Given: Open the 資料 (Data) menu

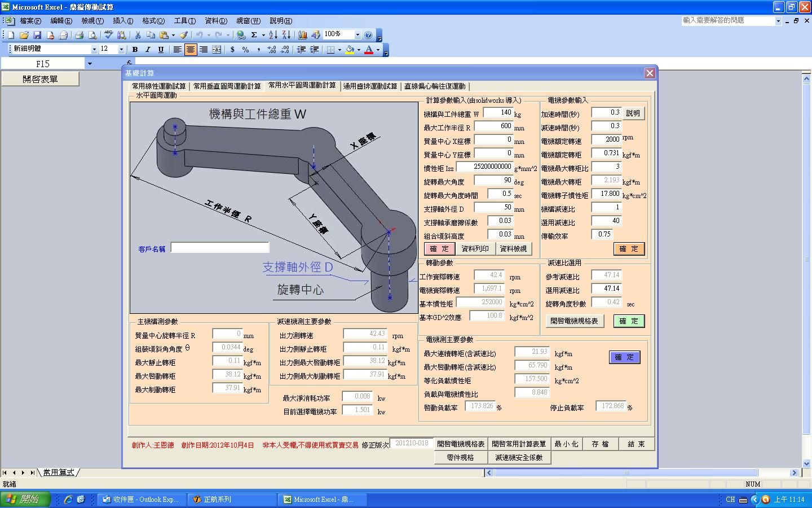Looking at the screenshot, I should click(x=216, y=21).
